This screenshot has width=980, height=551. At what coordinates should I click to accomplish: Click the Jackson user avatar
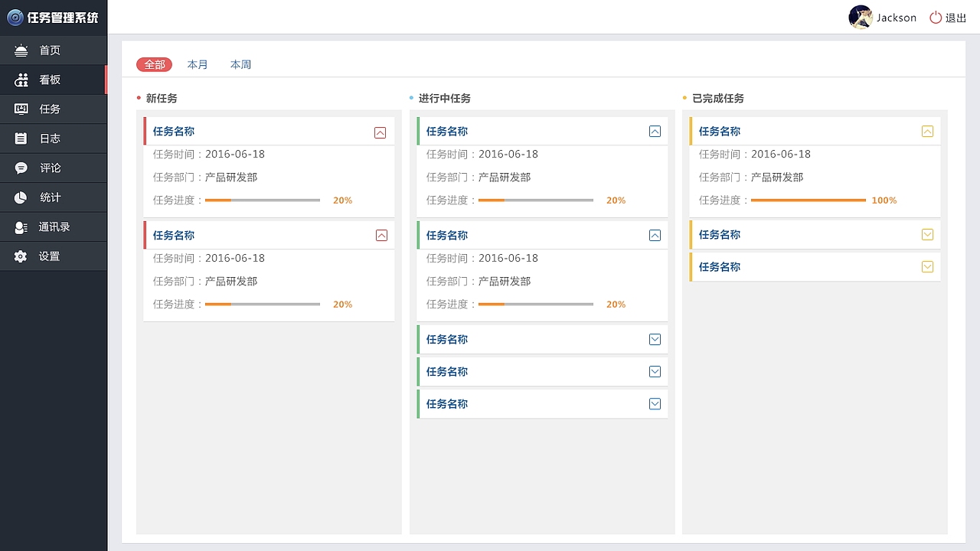[x=861, y=17]
